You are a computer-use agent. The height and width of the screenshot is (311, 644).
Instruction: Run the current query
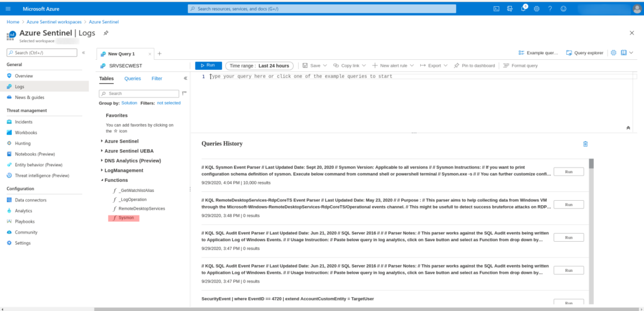208,65
